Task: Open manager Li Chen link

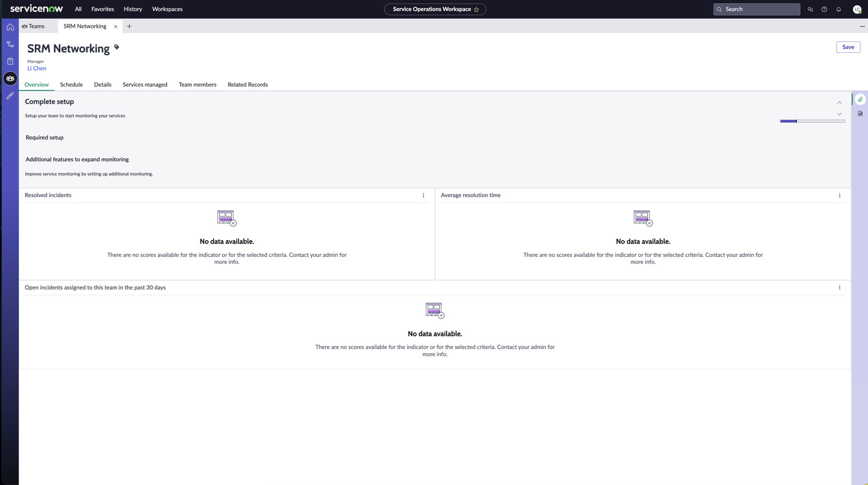Action: click(37, 68)
